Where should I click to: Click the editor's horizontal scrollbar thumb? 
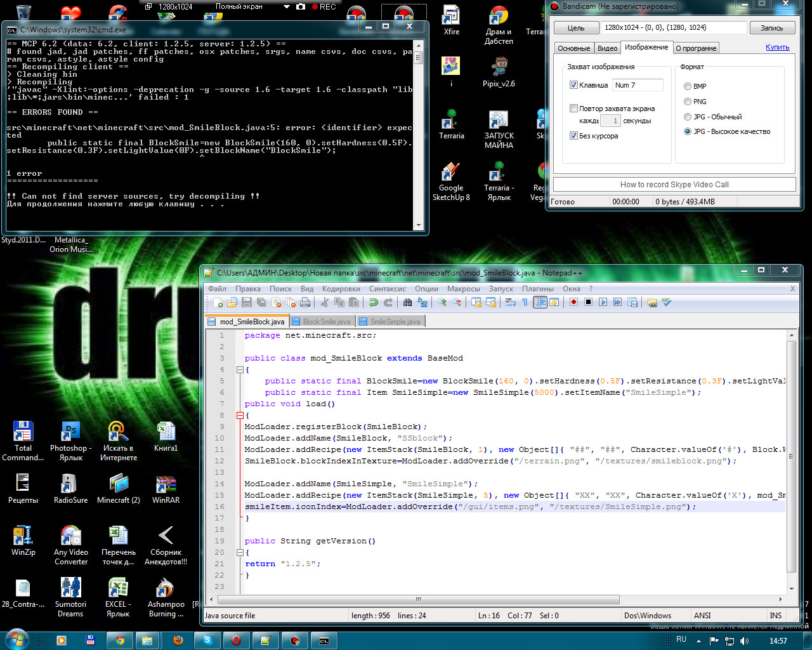pos(419,599)
